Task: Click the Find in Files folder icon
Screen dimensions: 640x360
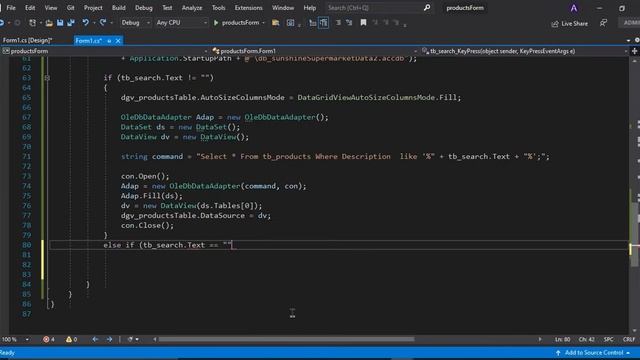Action: click(276, 23)
